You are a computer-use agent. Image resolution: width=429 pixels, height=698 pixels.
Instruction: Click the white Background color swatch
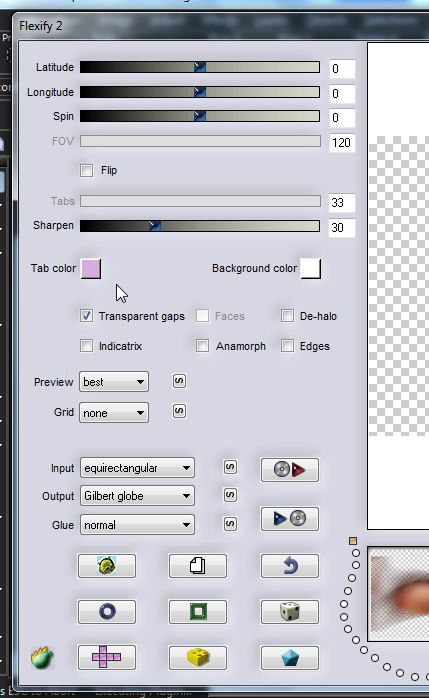tap(311, 268)
